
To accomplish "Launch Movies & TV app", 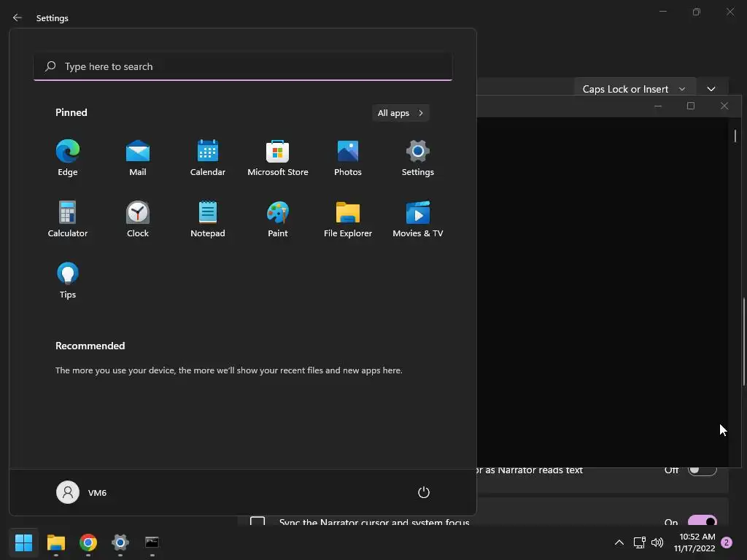I will pos(418,219).
